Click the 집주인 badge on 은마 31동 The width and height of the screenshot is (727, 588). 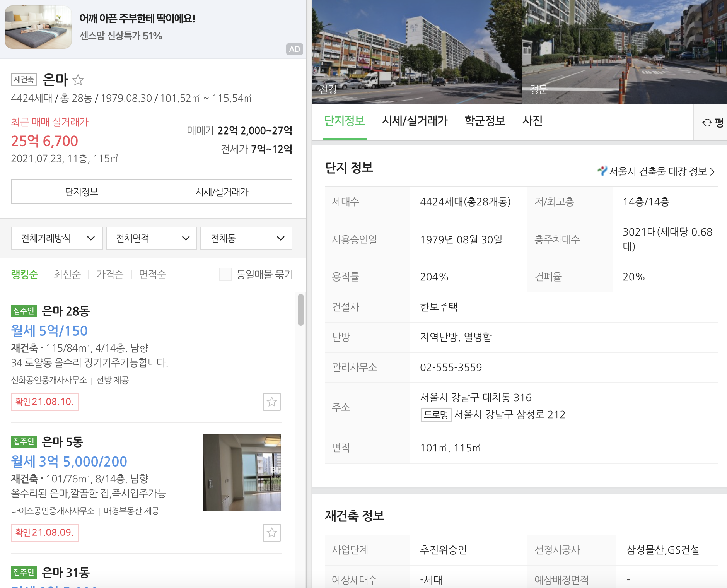pyautogui.click(x=24, y=572)
